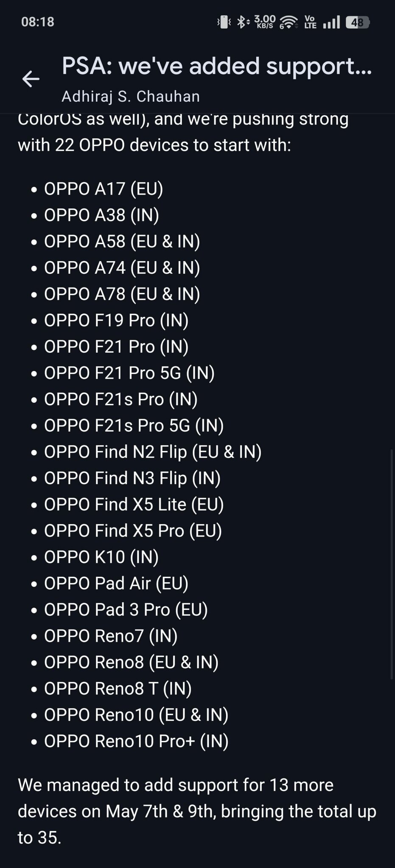Tap the VoLTE status icon
The height and width of the screenshot is (868, 395).
click(311, 22)
